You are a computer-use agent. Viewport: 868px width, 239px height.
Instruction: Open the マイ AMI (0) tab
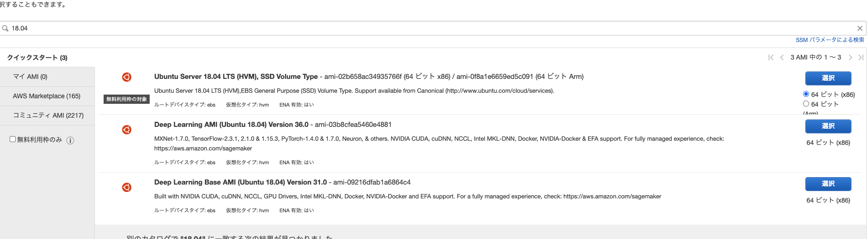[47, 77]
